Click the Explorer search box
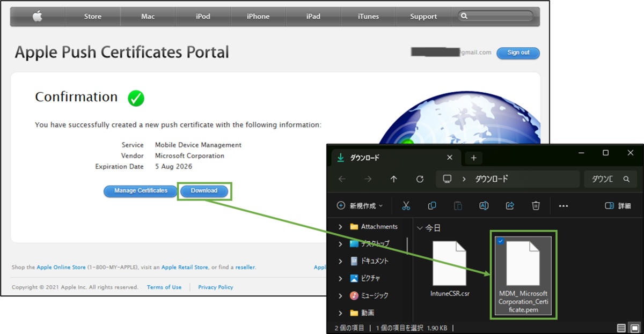The image size is (644, 334). 610,179
